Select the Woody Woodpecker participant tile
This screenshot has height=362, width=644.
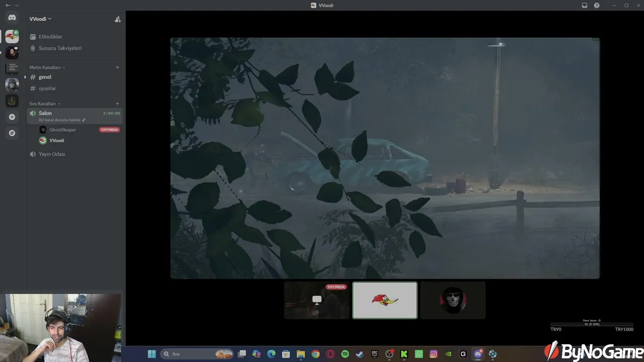click(385, 300)
